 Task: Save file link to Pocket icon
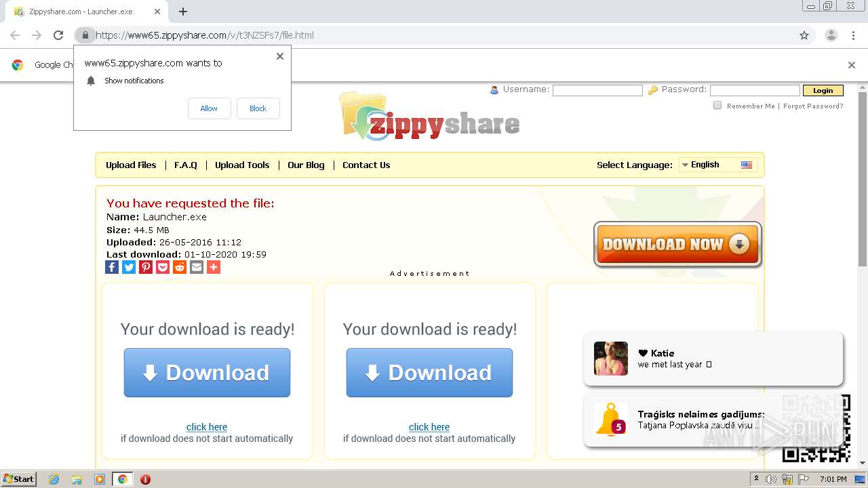(163, 267)
